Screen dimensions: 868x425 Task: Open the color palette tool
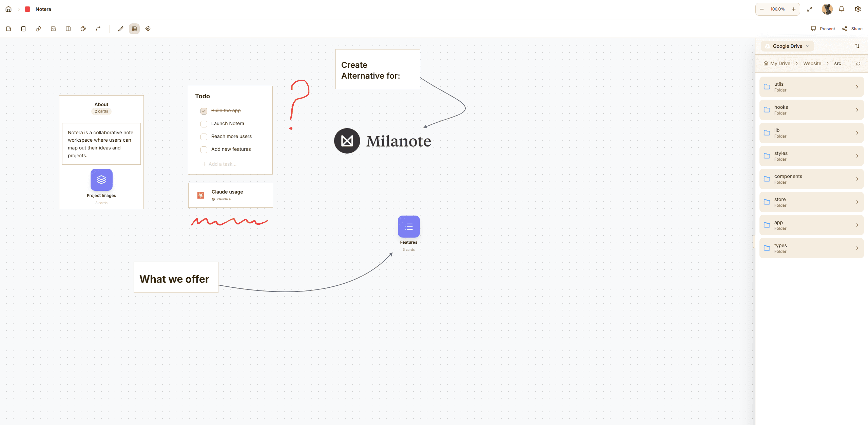click(83, 29)
